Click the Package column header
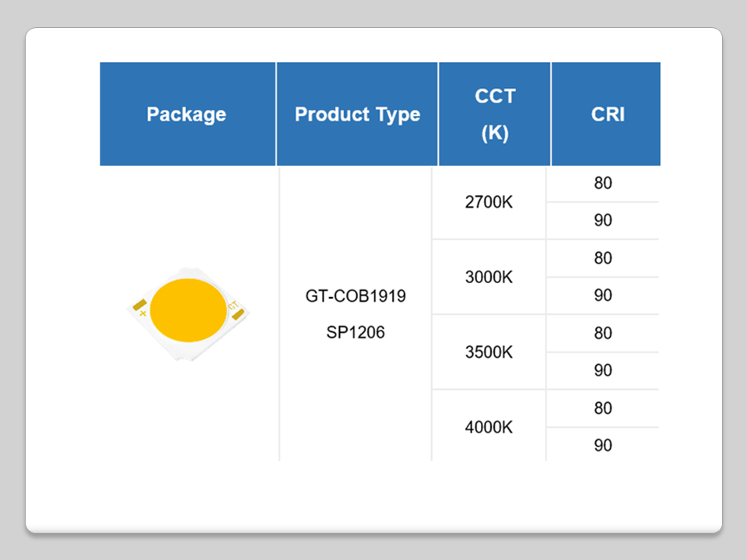Viewport: 747px width, 560px height. pyautogui.click(x=187, y=114)
